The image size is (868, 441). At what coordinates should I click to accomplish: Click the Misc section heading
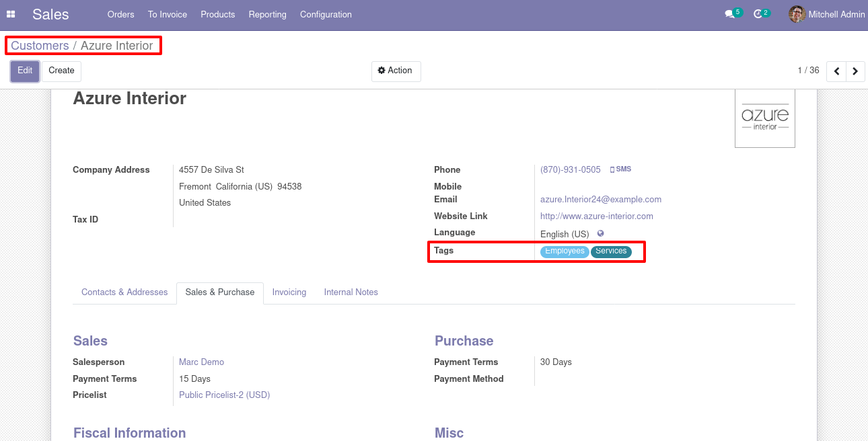(x=449, y=433)
